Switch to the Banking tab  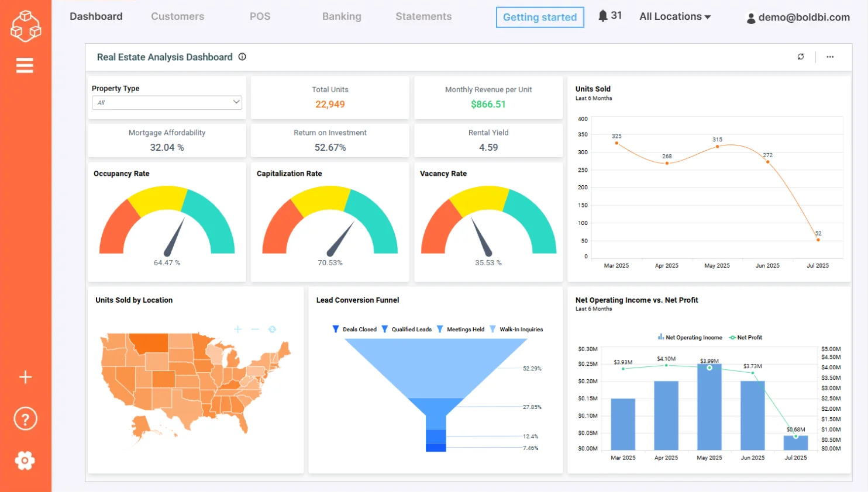(x=342, y=16)
